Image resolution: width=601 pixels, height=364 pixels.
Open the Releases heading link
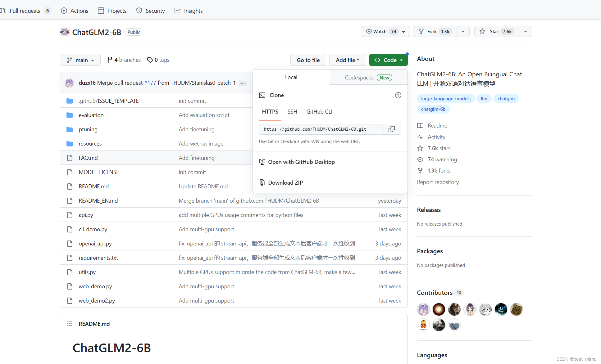pos(429,210)
